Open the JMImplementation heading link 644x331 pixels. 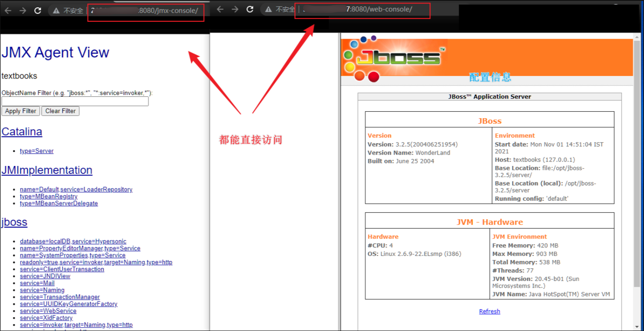(x=47, y=170)
